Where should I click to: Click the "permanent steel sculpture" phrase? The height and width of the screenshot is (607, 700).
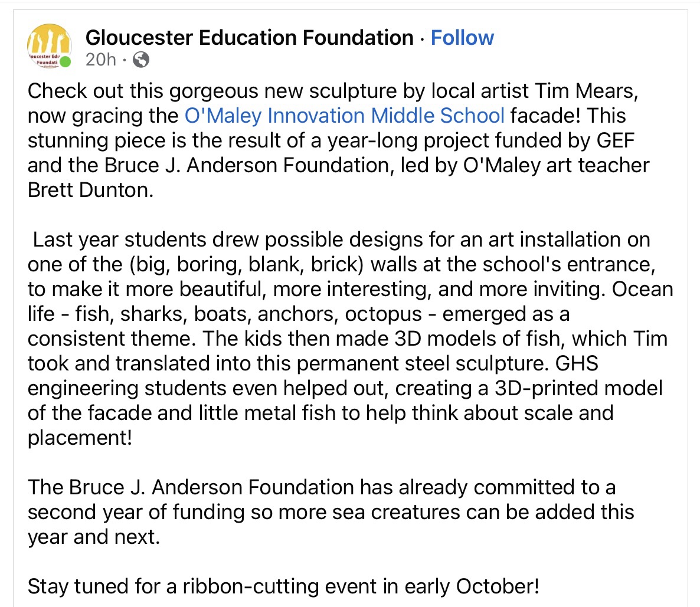pyautogui.click(x=421, y=363)
